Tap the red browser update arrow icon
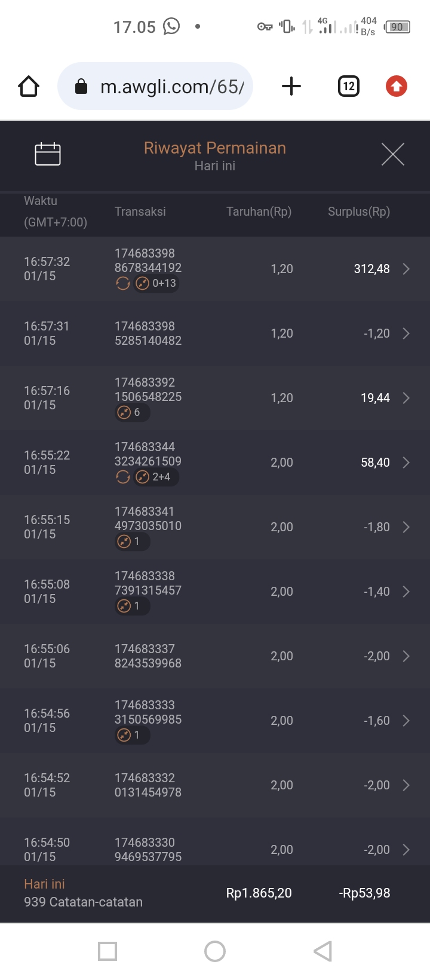 pos(396,87)
